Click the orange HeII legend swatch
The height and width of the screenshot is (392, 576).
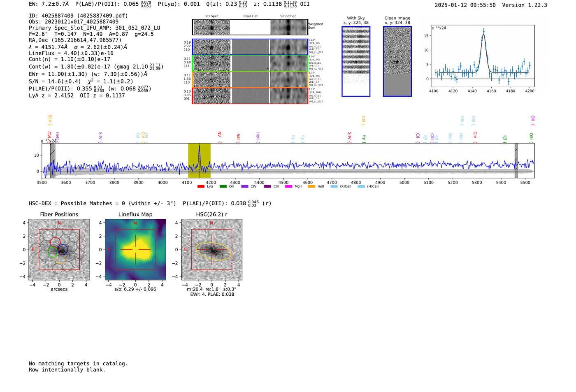point(311,186)
